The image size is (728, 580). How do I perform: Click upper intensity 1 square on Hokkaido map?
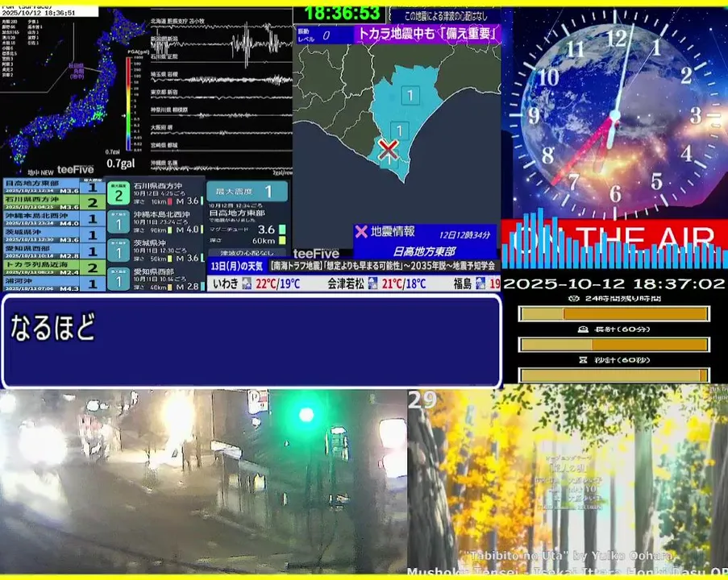point(410,96)
